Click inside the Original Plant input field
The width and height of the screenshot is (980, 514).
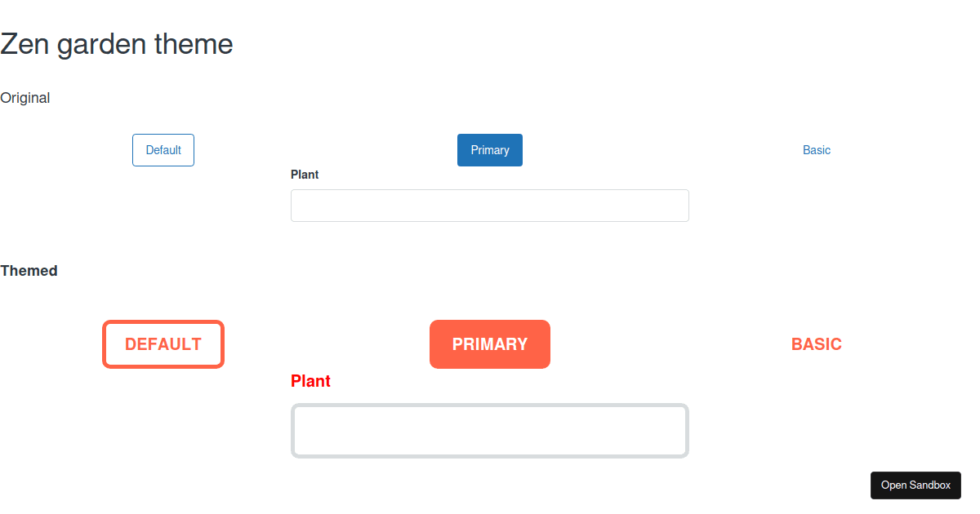click(489, 205)
